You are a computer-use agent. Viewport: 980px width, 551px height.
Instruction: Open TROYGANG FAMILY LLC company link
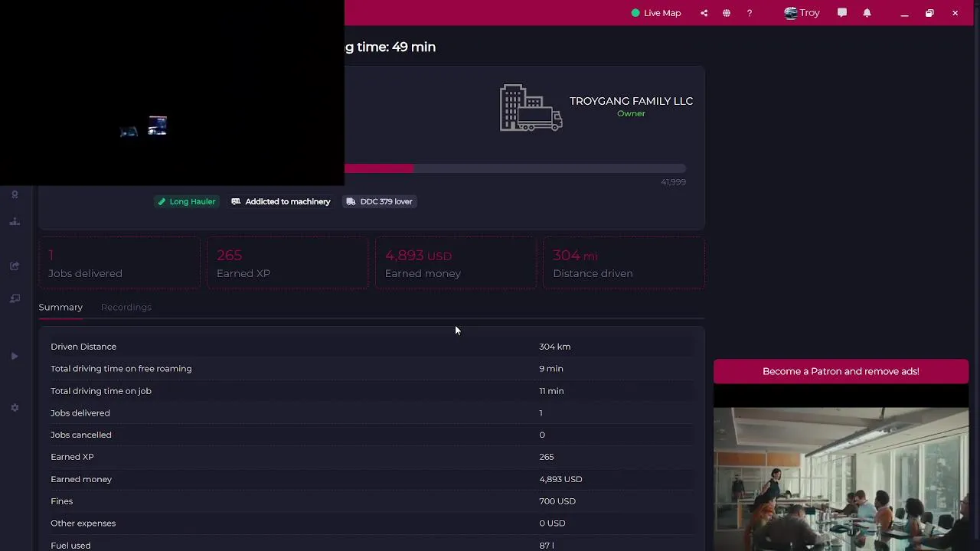(x=631, y=101)
